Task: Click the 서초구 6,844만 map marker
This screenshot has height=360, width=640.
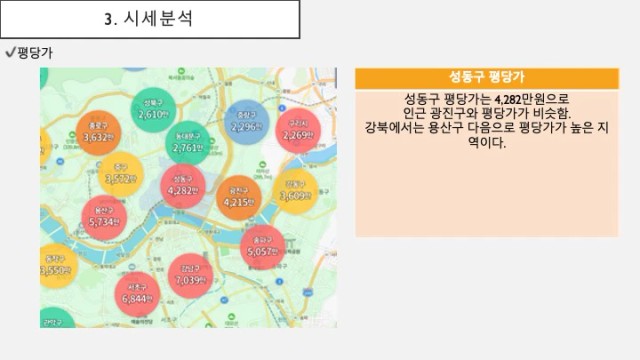Action: click(137, 294)
